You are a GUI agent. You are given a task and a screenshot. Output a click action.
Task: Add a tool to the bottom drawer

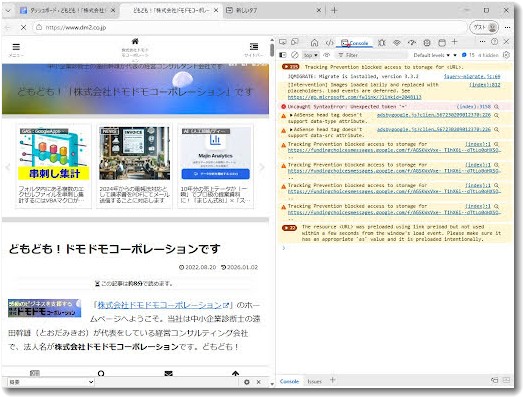(333, 380)
